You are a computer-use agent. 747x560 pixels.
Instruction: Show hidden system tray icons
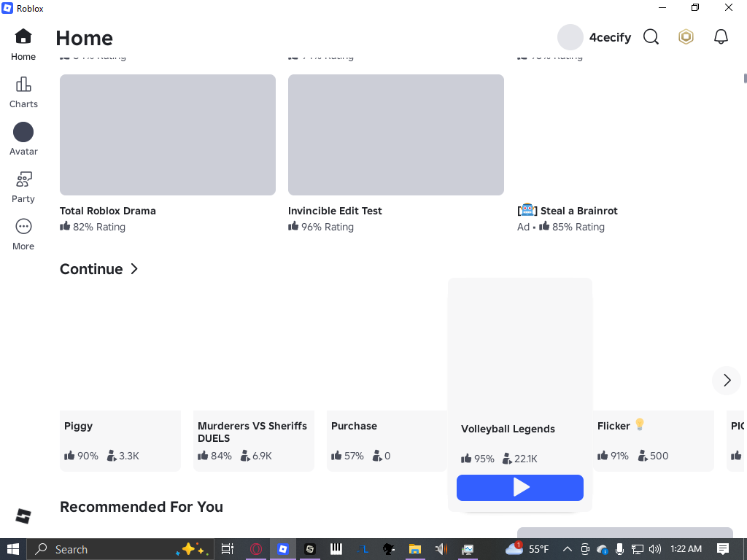568,549
